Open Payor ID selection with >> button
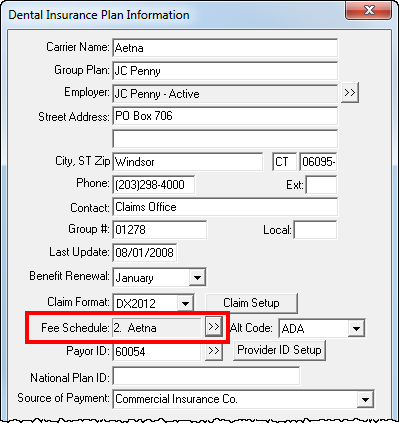399x426 pixels. 214,351
